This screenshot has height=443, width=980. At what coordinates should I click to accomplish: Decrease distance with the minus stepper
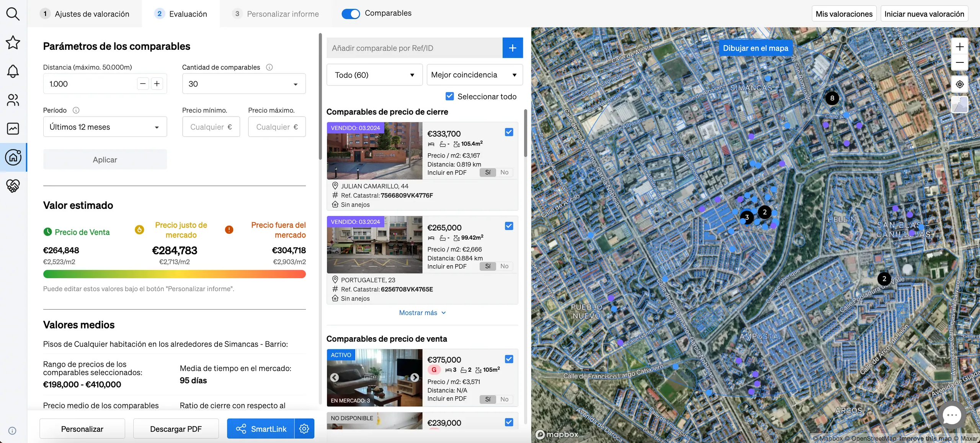143,84
